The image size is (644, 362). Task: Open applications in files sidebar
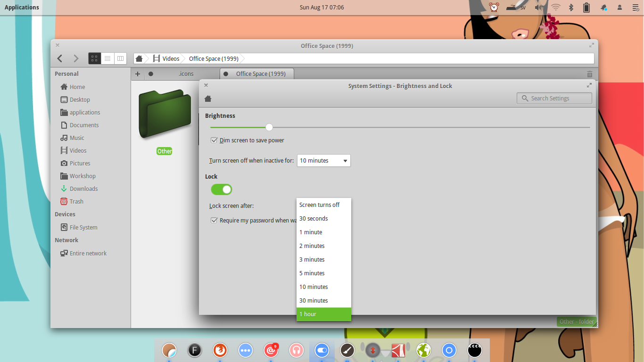[x=85, y=112]
